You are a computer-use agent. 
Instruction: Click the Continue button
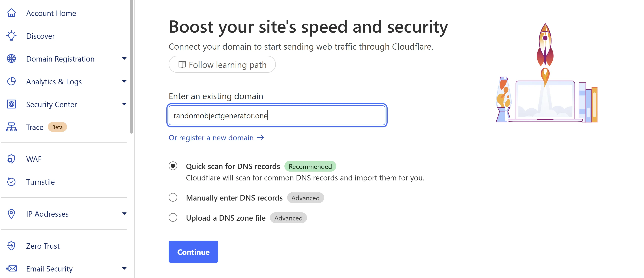[193, 252]
